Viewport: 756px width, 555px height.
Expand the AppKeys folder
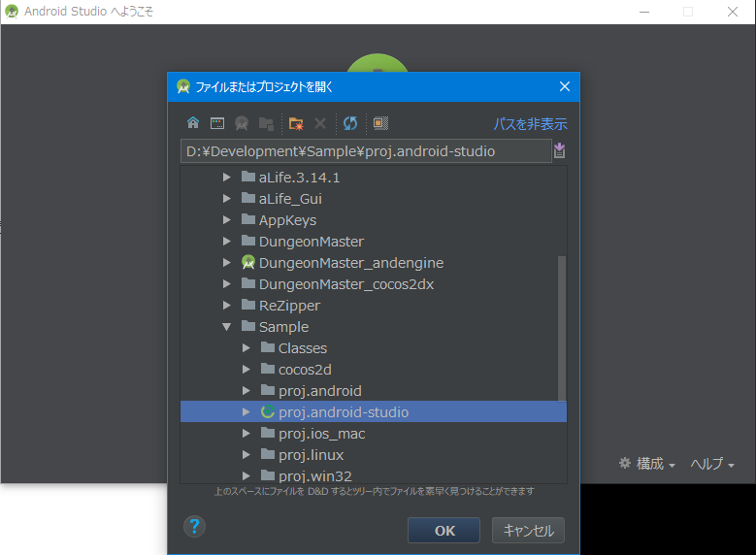point(227,220)
